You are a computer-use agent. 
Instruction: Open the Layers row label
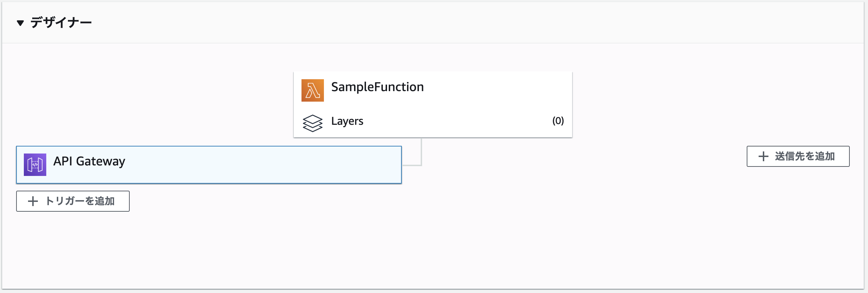coord(347,121)
